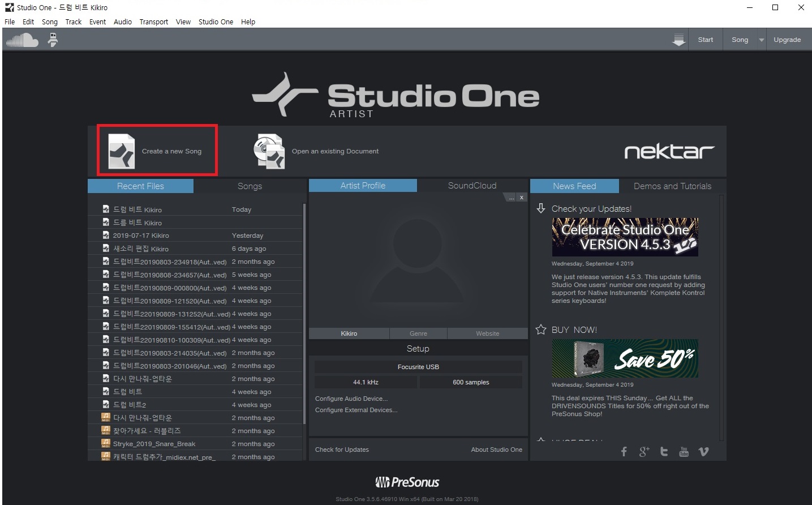Click the Nektar device icon in toolbar
The height and width of the screenshot is (505, 812).
53,40
